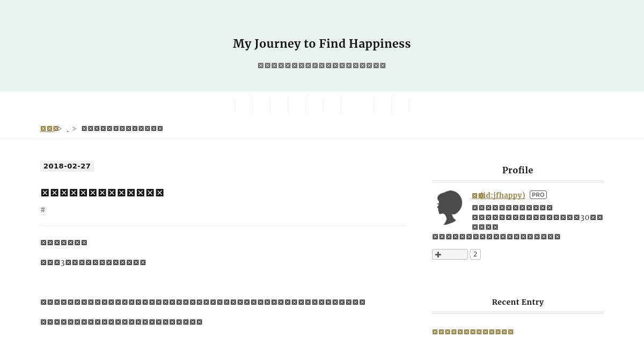Open the id:jfhappy profile link
644x338 pixels.
[499, 195]
